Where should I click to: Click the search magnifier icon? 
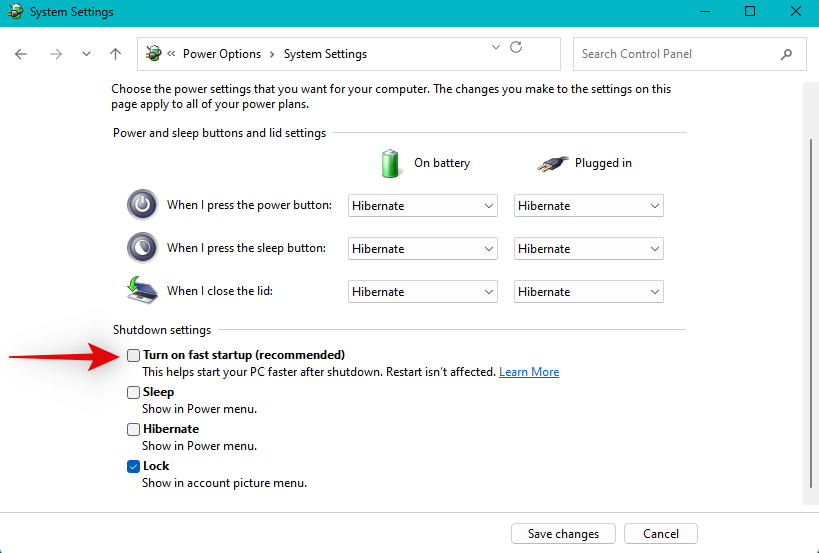point(787,54)
